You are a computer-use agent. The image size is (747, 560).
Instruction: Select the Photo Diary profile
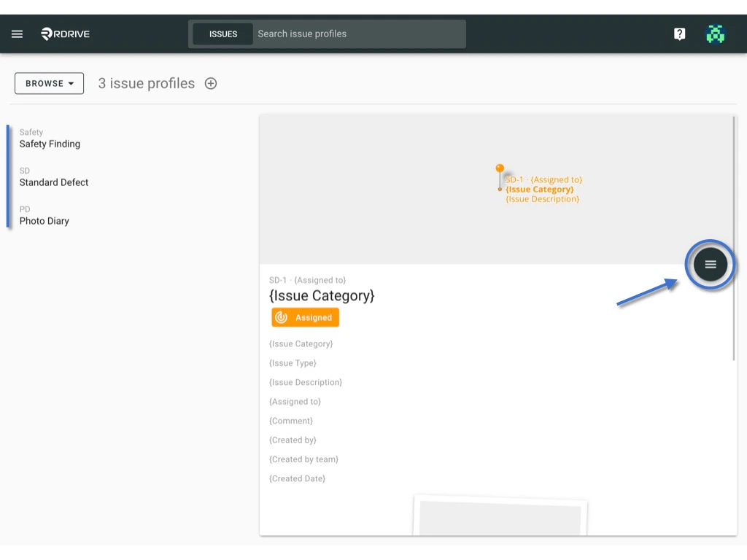(44, 221)
